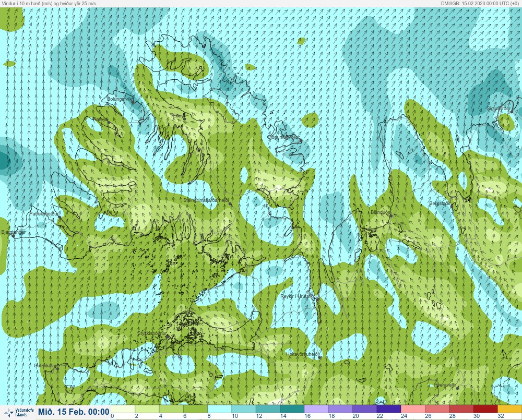
Task: Click the 22–24 m/s dark indigo legend swatch
Action: click(389, 409)
